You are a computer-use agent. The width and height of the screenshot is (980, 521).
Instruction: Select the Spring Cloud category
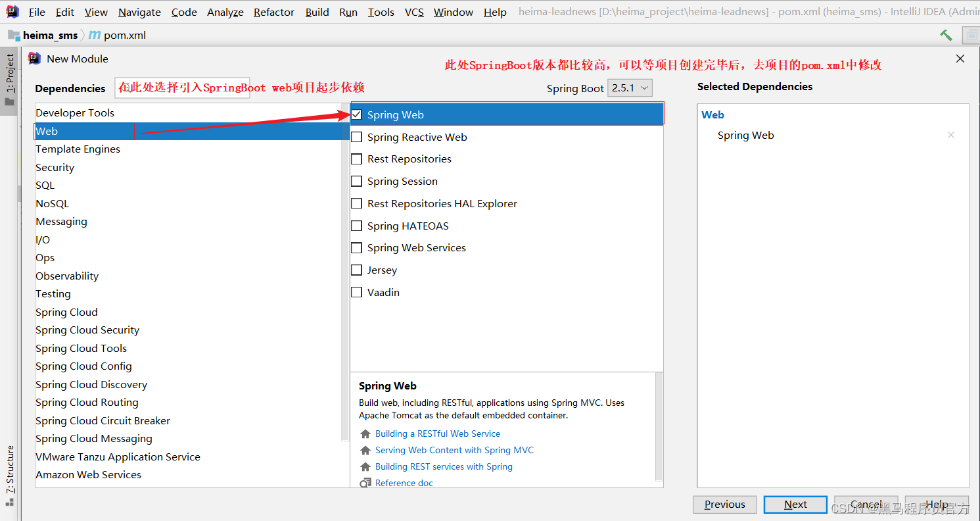188,312
